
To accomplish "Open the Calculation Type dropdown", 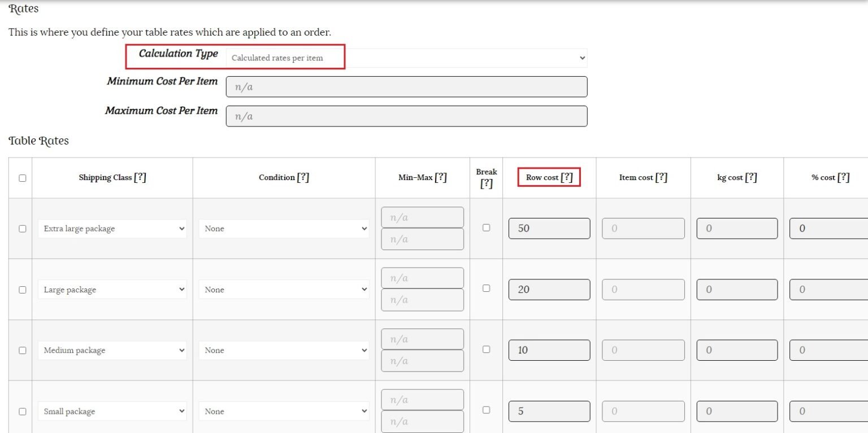I will 406,58.
